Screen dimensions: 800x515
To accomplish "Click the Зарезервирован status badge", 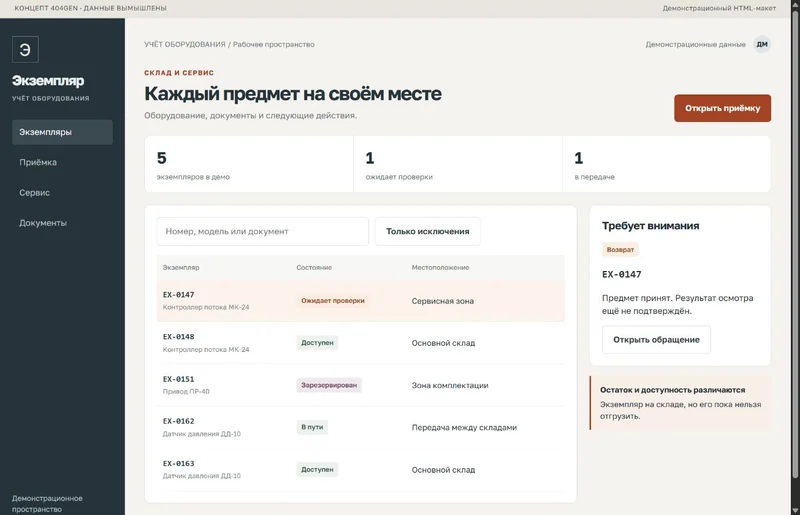I will coord(329,385).
